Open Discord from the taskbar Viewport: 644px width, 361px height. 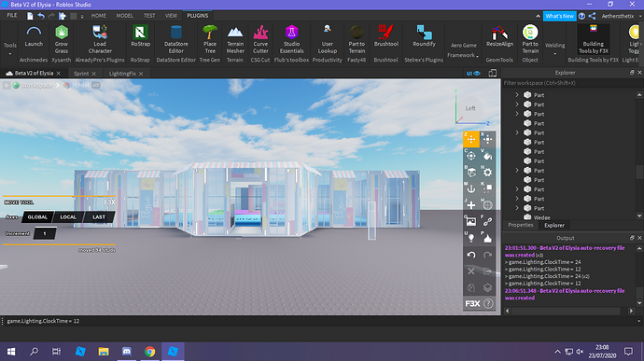pyautogui.click(x=127, y=352)
